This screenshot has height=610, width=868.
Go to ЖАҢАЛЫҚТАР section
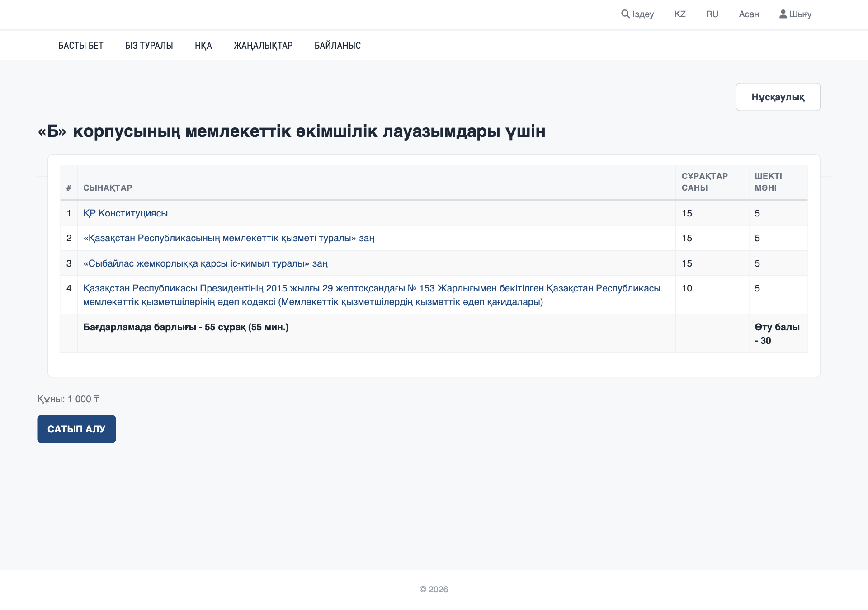[263, 46]
